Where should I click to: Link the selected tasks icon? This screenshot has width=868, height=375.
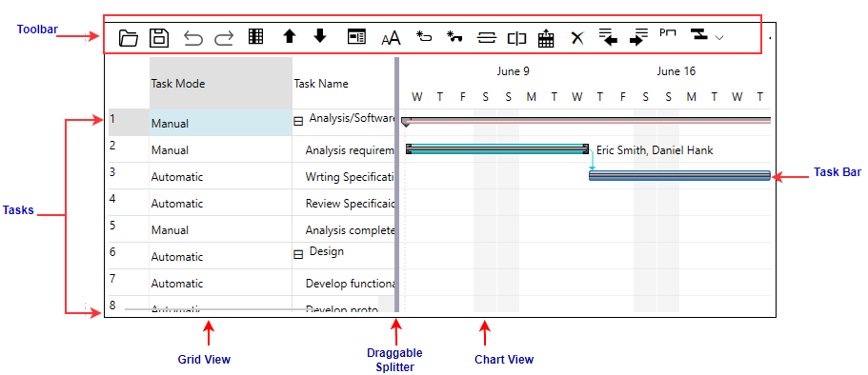tap(486, 38)
